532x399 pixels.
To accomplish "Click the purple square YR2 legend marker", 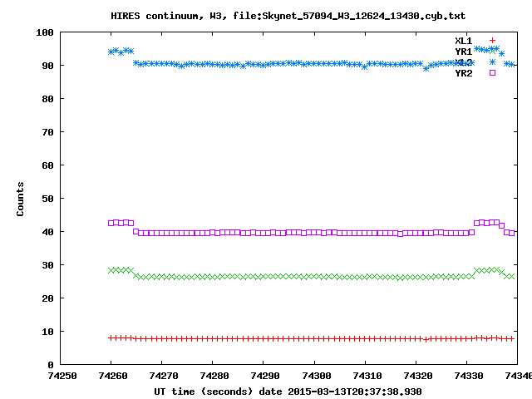I will (492, 72).
